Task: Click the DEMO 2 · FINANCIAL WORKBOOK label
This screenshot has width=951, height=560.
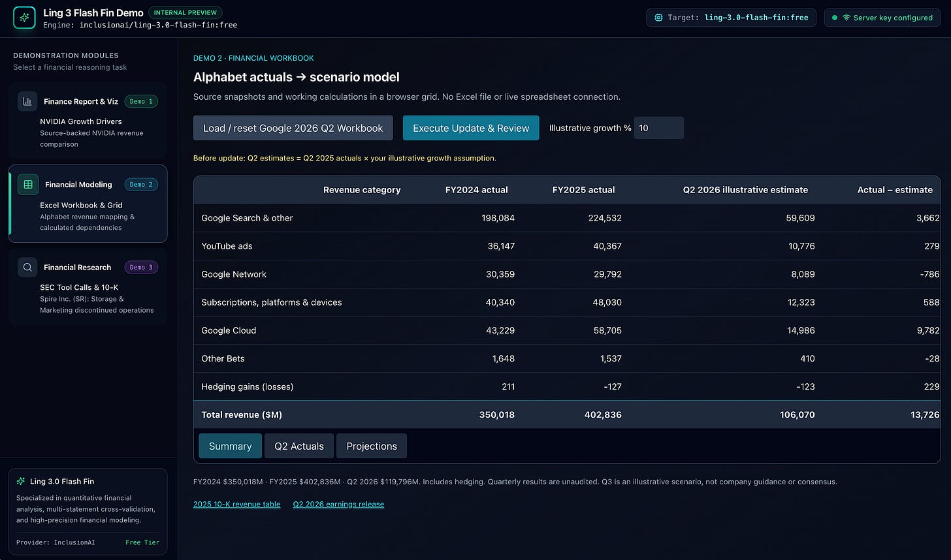Action: click(253, 58)
